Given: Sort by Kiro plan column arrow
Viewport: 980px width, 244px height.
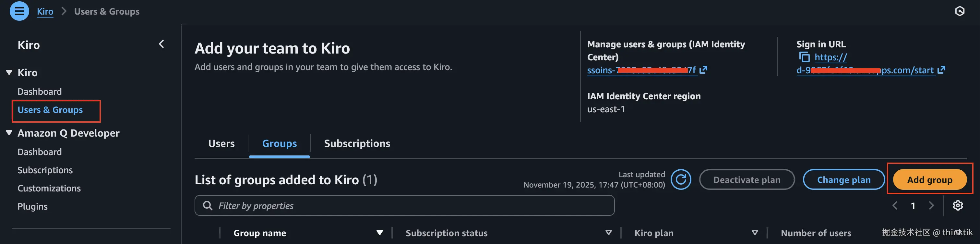Looking at the screenshot, I should pos(755,233).
